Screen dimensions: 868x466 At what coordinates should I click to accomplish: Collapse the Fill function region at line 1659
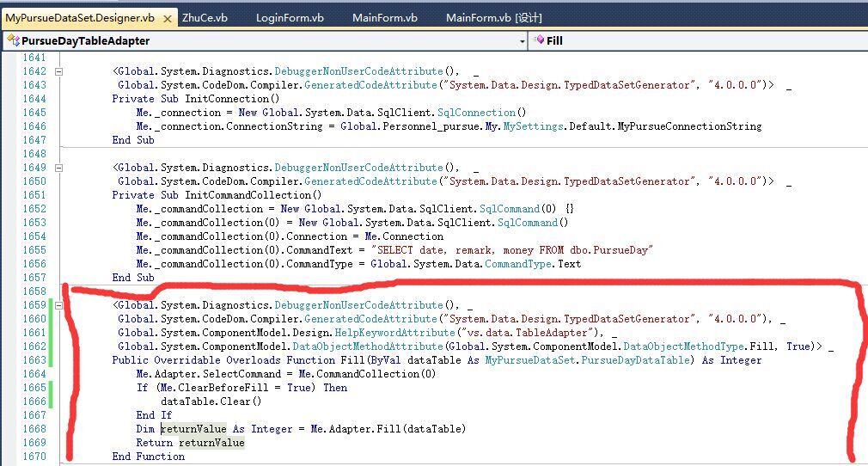pyautogui.click(x=58, y=305)
